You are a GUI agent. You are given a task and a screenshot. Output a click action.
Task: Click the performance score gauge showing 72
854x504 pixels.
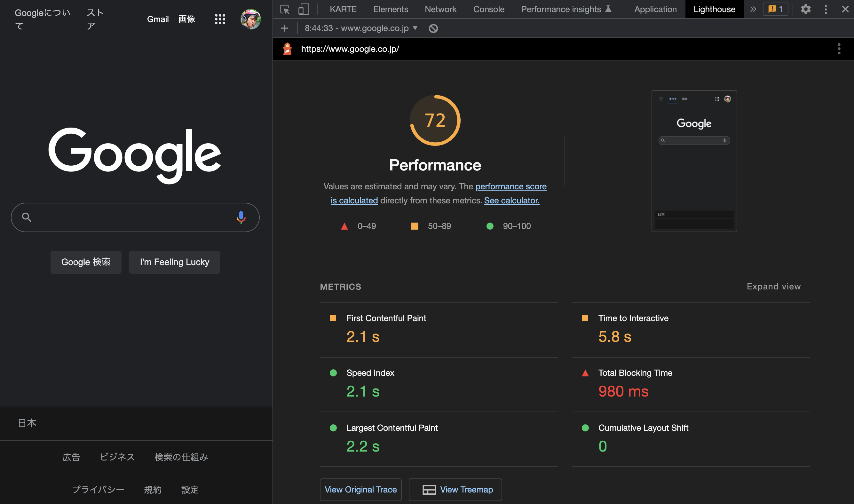[x=435, y=120]
